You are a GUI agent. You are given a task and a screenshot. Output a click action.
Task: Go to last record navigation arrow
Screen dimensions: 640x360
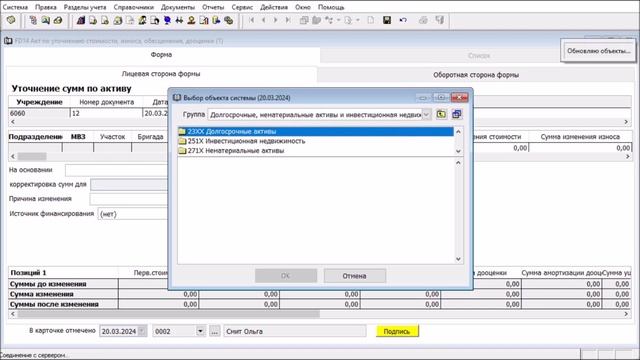288,20
